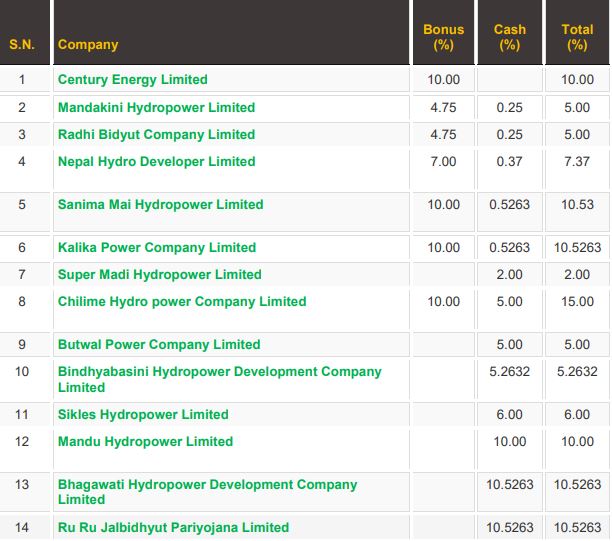This screenshot has width=612, height=541.
Task: Click the S.N. column header
Action: pos(22,44)
